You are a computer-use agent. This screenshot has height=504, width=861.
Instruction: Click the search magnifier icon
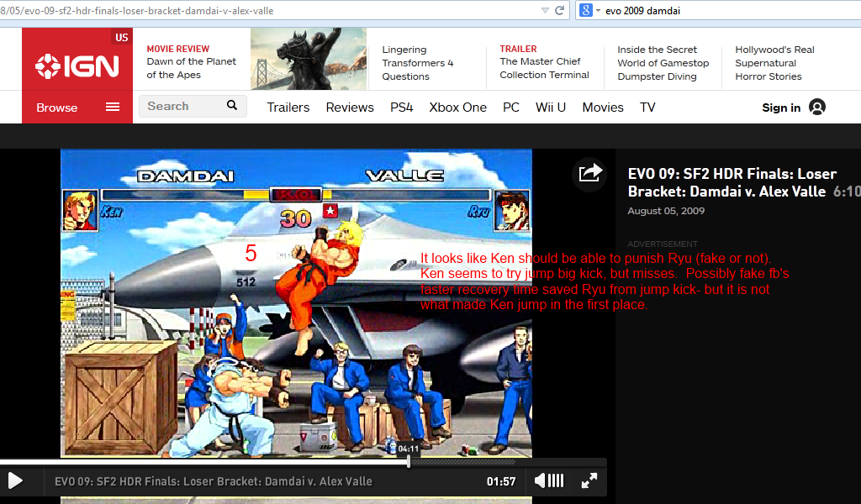[x=232, y=105]
